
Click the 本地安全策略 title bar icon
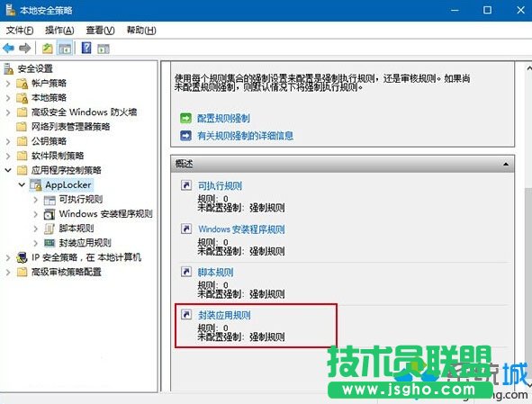10,10
